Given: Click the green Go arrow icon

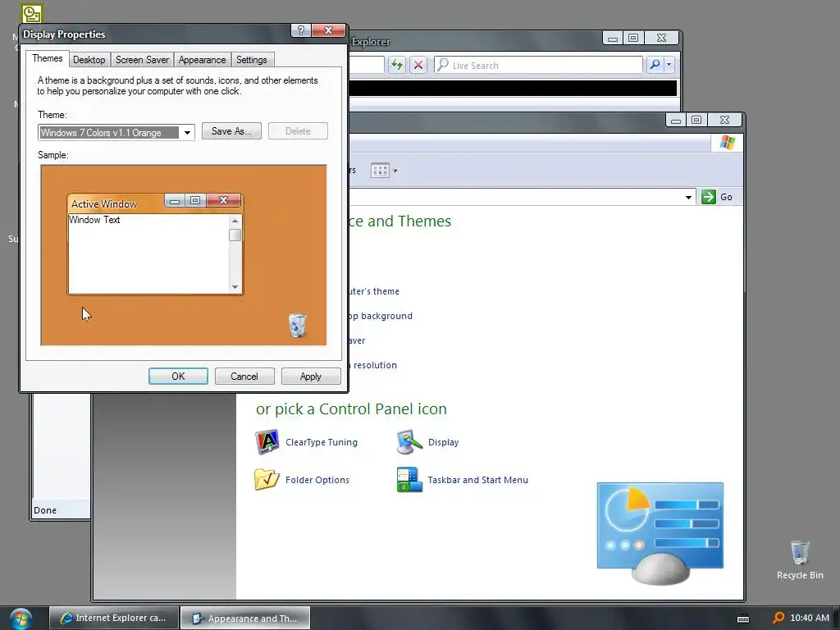Looking at the screenshot, I should 708,197.
